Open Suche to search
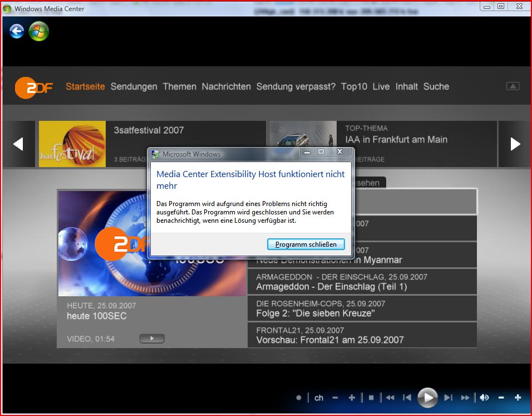532x416 pixels. coord(436,86)
